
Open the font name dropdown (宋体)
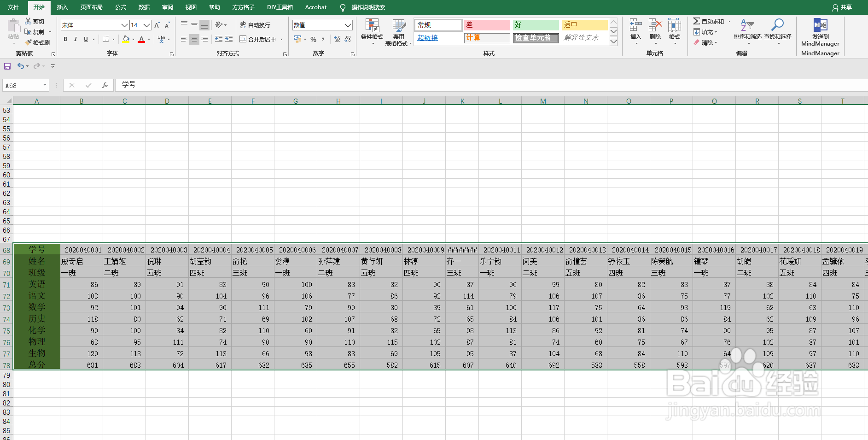coord(124,25)
